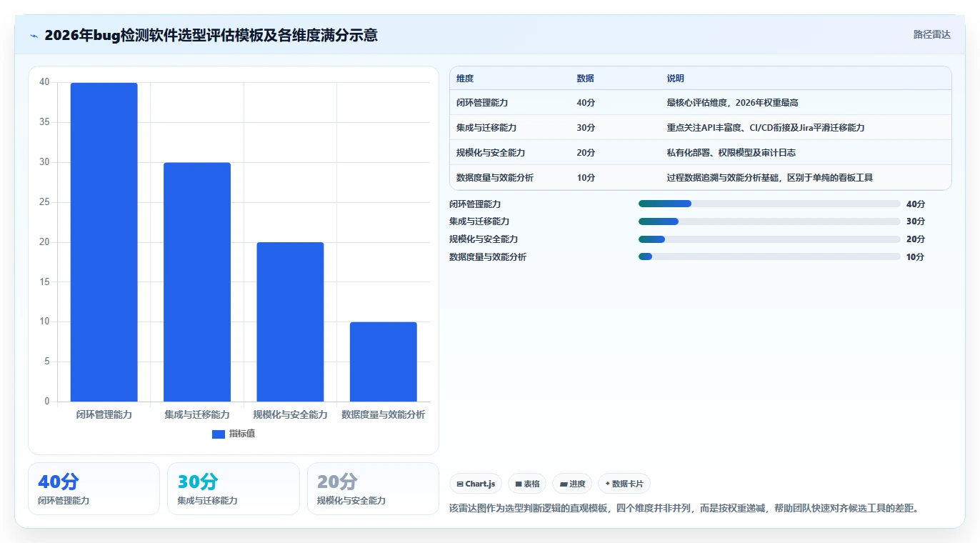The height and width of the screenshot is (543, 980).
Task: Click the 10分 value beside the progress bar
Action: (915, 257)
